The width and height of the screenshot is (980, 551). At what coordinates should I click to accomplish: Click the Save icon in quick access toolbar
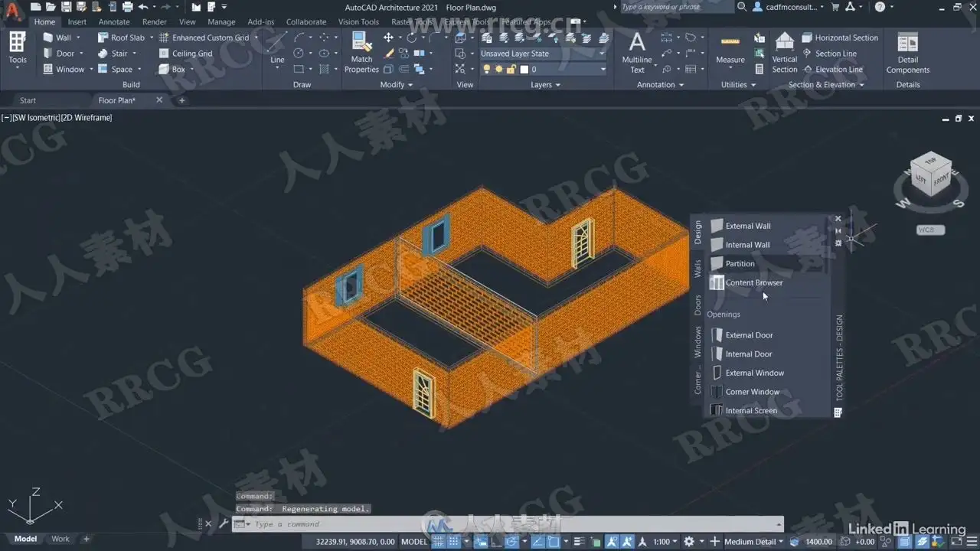click(67, 7)
